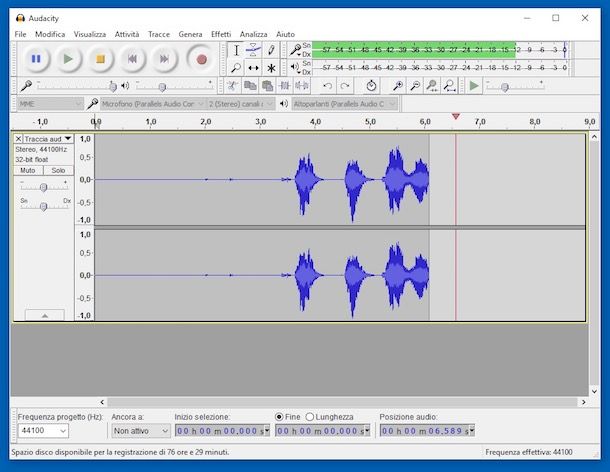610x472 pixels.
Task: Click the red Record button
Action: pos(201,59)
